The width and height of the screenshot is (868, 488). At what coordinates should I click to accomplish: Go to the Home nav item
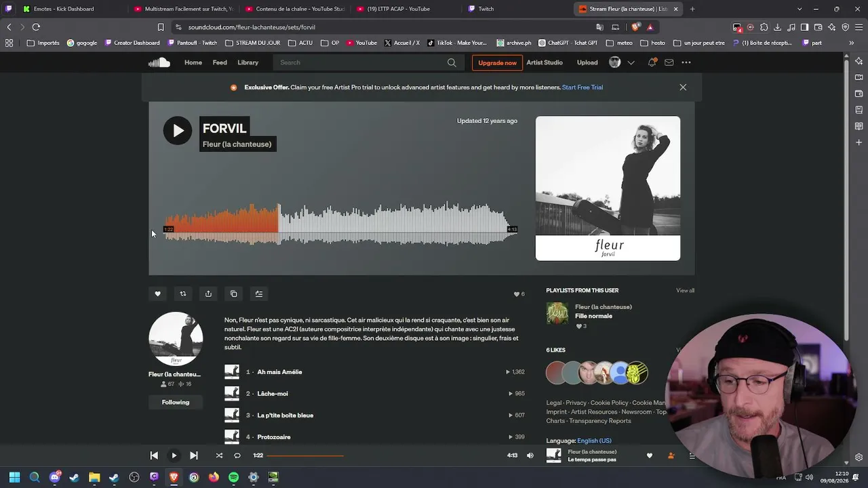(193, 62)
